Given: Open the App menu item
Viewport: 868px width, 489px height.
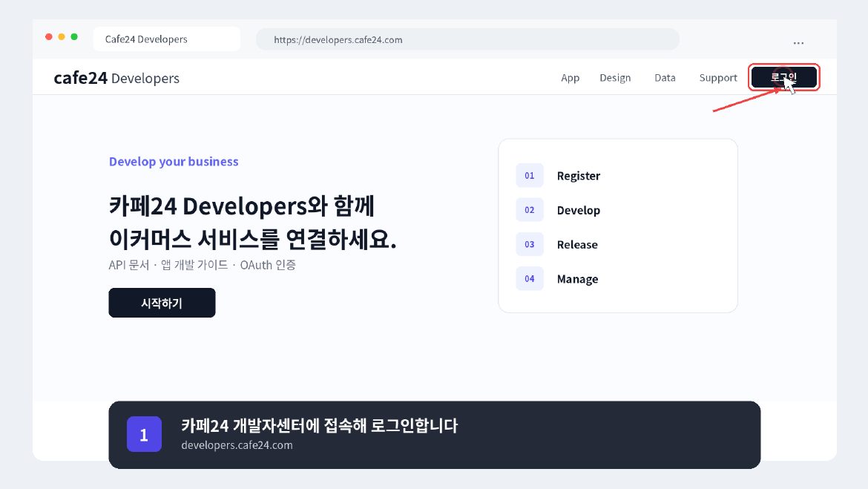Looking at the screenshot, I should click(x=571, y=77).
